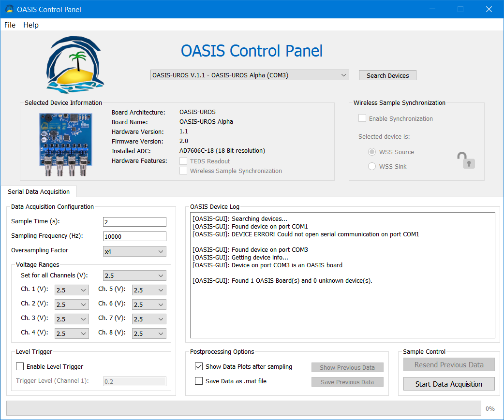
Task: Click the OASIS board thumbnail image
Action: (x=66, y=144)
